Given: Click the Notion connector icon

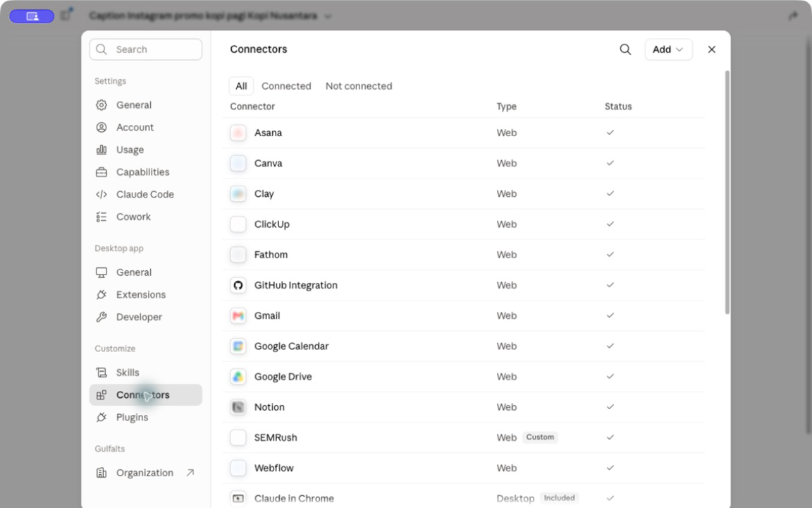Looking at the screenshot, I should coord(238,407).
